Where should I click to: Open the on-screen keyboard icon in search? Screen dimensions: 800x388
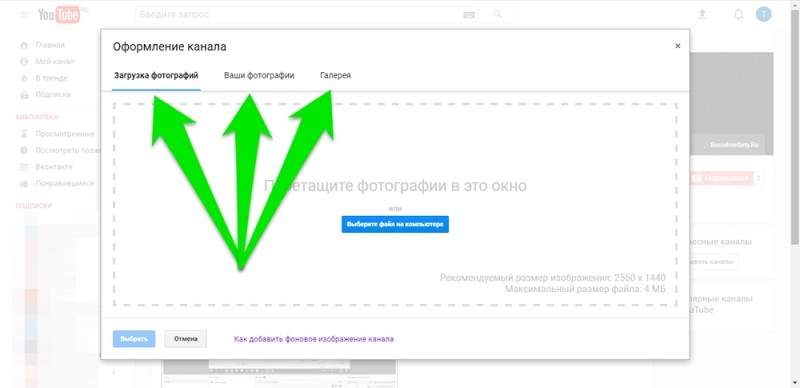tap(469, 15)
